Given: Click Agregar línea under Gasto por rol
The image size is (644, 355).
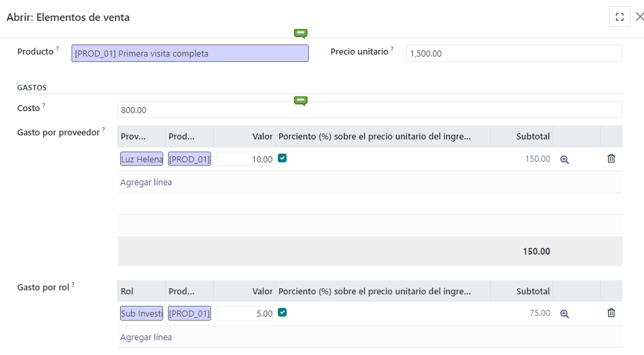Looking at the screenshot, I should click(146, 337).
